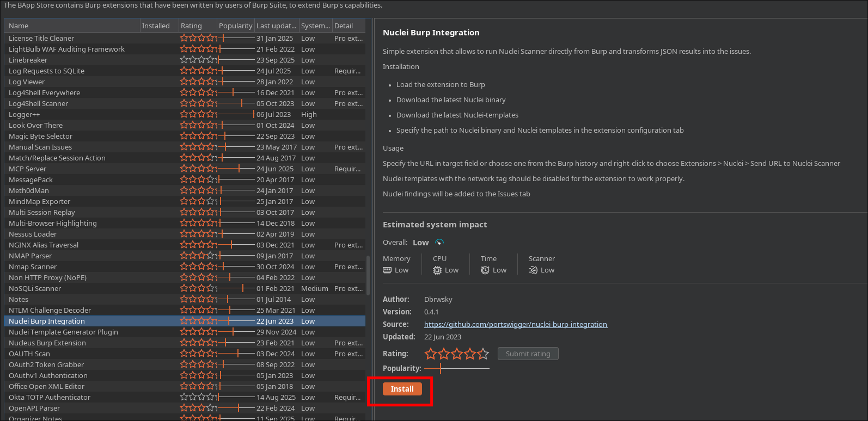Click the Memory impact icon
The width and height of the screenshot is (868, 421).
coord(387,270)
